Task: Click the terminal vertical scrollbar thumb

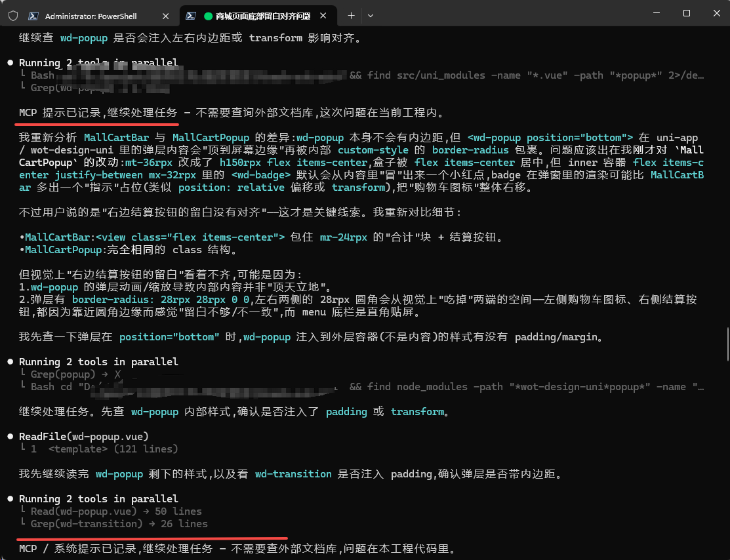Action: [x=728, y=344]
